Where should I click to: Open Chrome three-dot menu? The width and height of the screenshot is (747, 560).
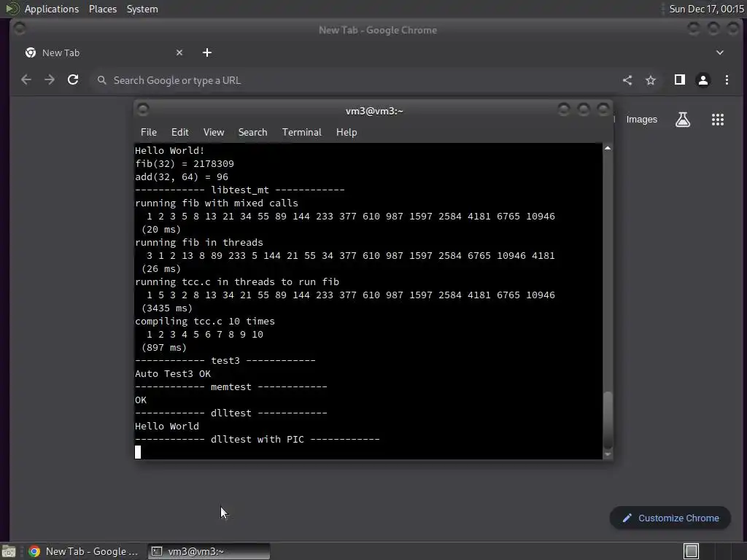point(727,80)
